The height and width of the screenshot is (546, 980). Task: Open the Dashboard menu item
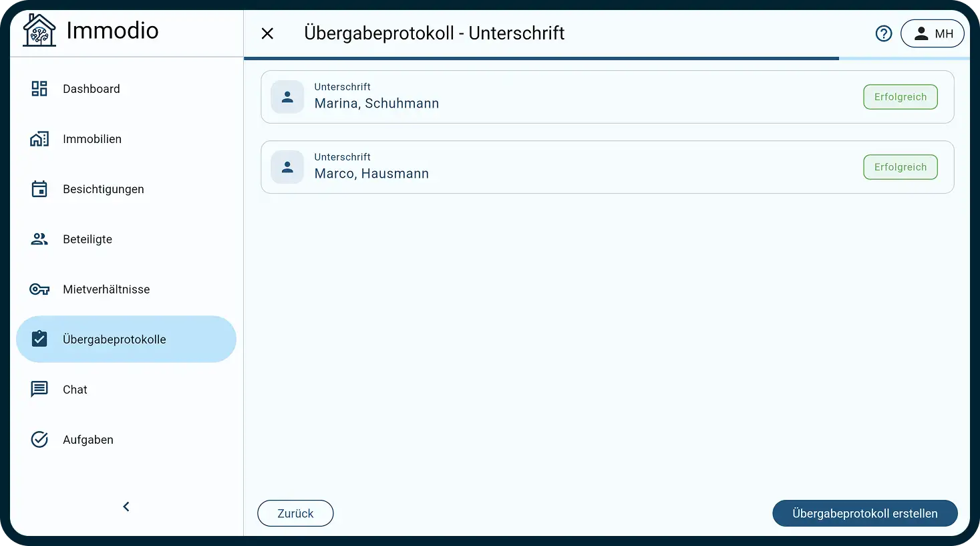tap(126, 89)
